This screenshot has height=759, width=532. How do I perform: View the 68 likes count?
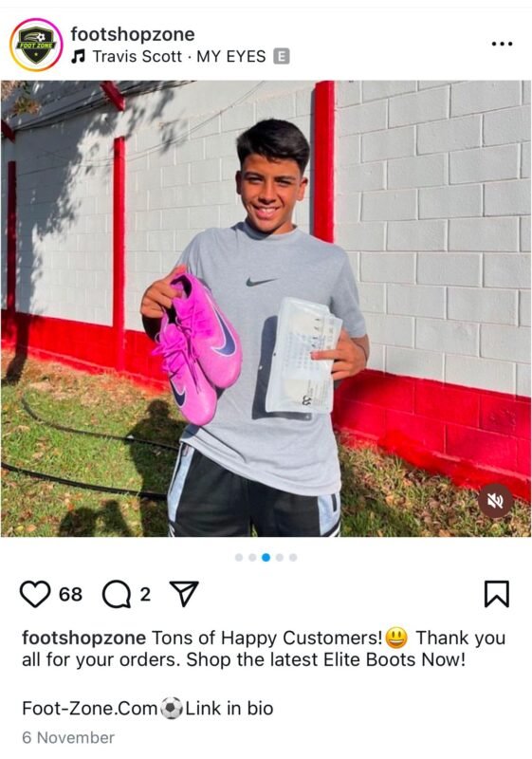(x=70, y=595)
